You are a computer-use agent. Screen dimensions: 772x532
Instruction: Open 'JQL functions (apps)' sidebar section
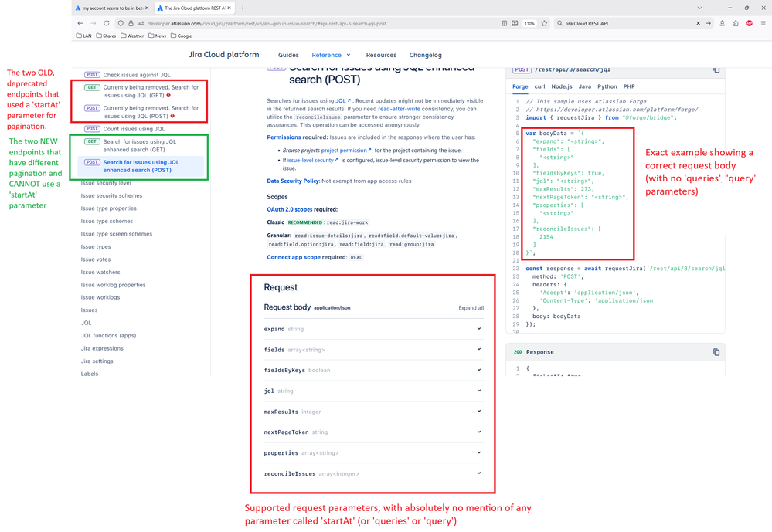(x=108, y=336)
